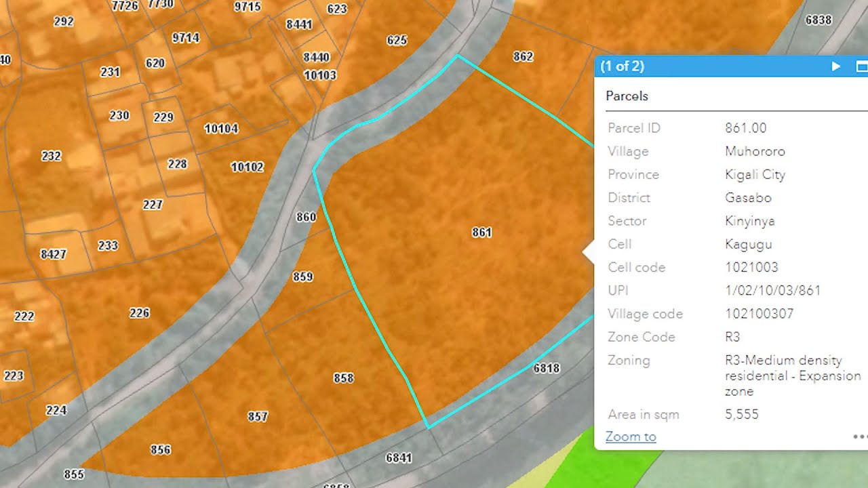Select parcel 861 label on map
This screenshot has height=488, width=868.
point(481,232)
